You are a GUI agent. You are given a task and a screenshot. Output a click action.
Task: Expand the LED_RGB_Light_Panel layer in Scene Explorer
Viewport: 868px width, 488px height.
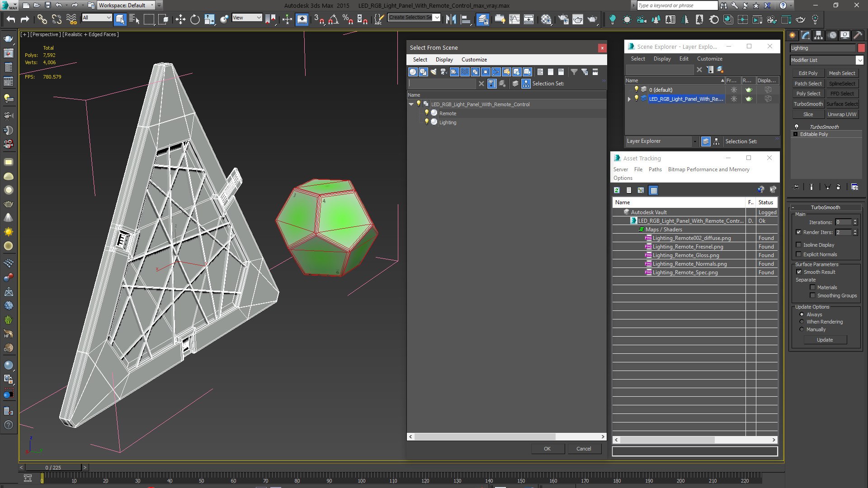(629, 99)
